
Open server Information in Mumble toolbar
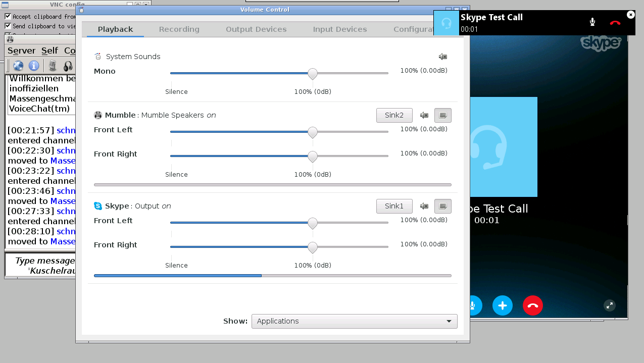pos(34,66)
